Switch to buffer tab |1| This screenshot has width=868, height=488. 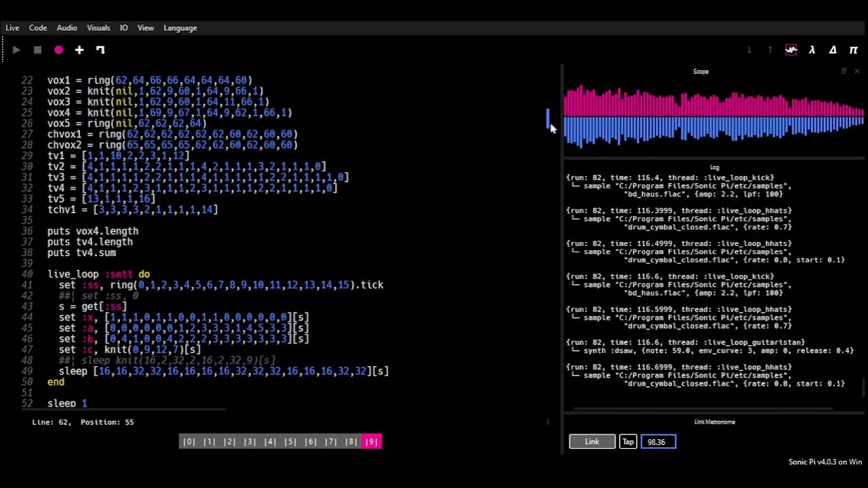coord(210,442)
